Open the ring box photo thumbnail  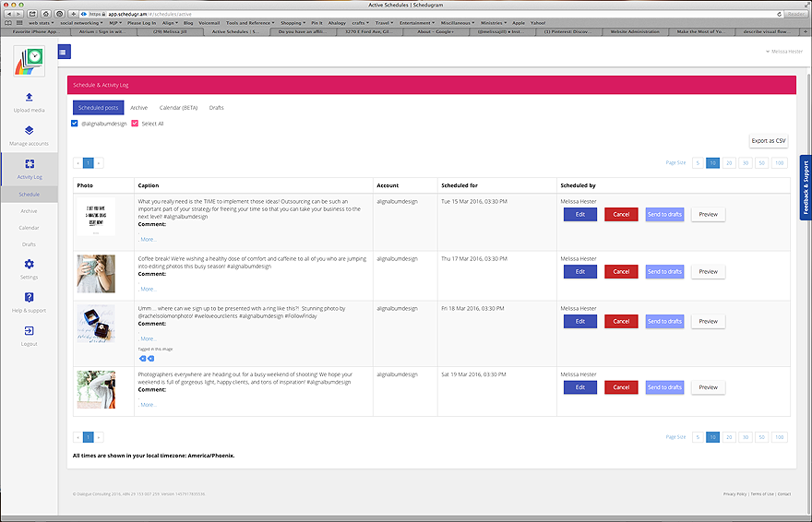pyautogui.click(x=96, y=324)
